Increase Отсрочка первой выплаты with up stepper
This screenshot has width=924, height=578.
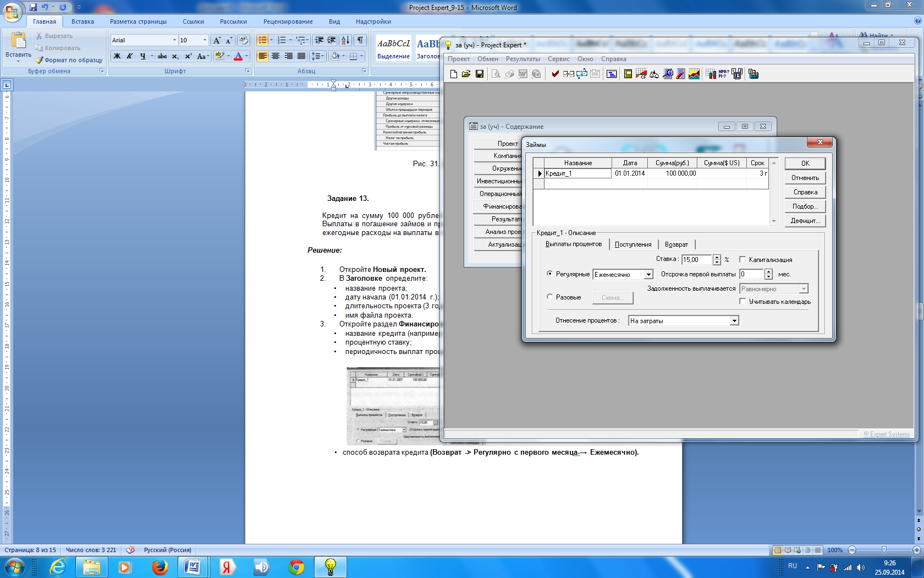tap(768, 272)
